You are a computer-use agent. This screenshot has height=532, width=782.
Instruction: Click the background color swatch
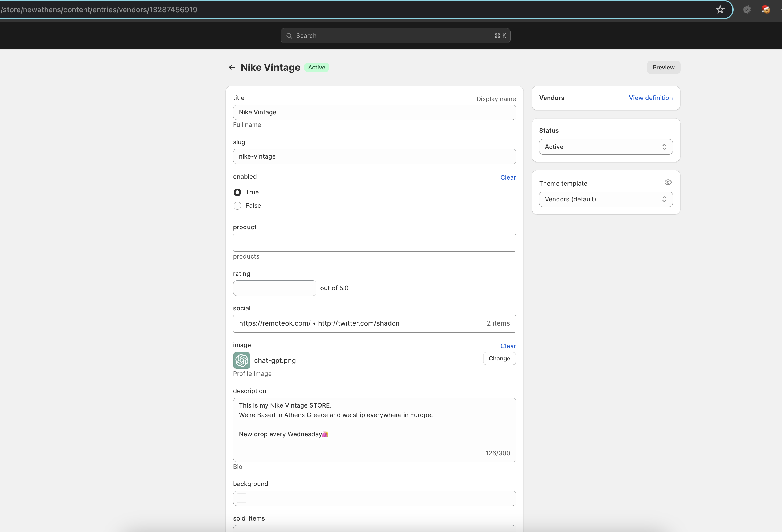pyautogui.click(x=242, y=498)
